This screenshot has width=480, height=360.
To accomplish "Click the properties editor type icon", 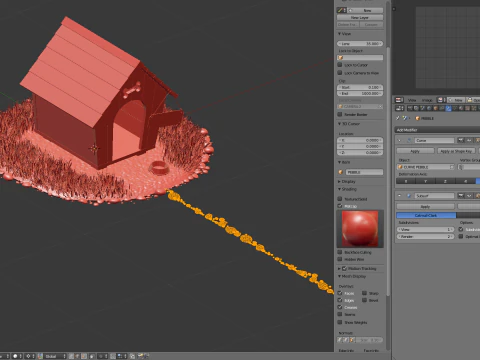I will tap(399, 108).
